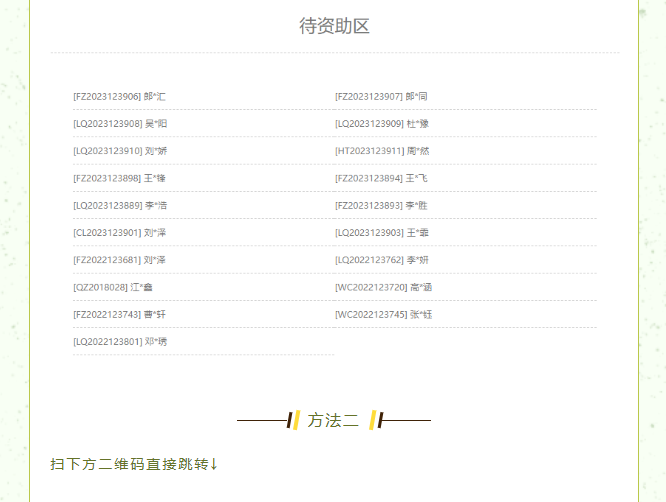The width and height of the screenshot is (666, 502).
Task: Click the LQ2023123908 record link
Action: [x=120, y=124]
